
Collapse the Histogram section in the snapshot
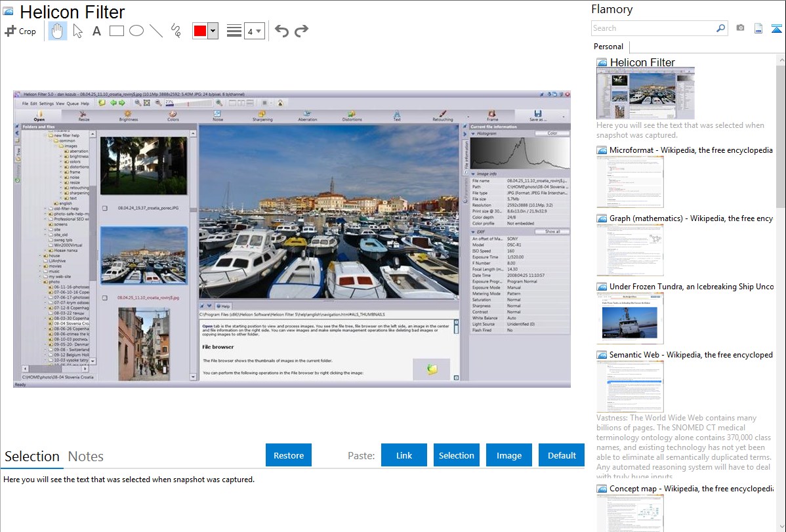472,134
